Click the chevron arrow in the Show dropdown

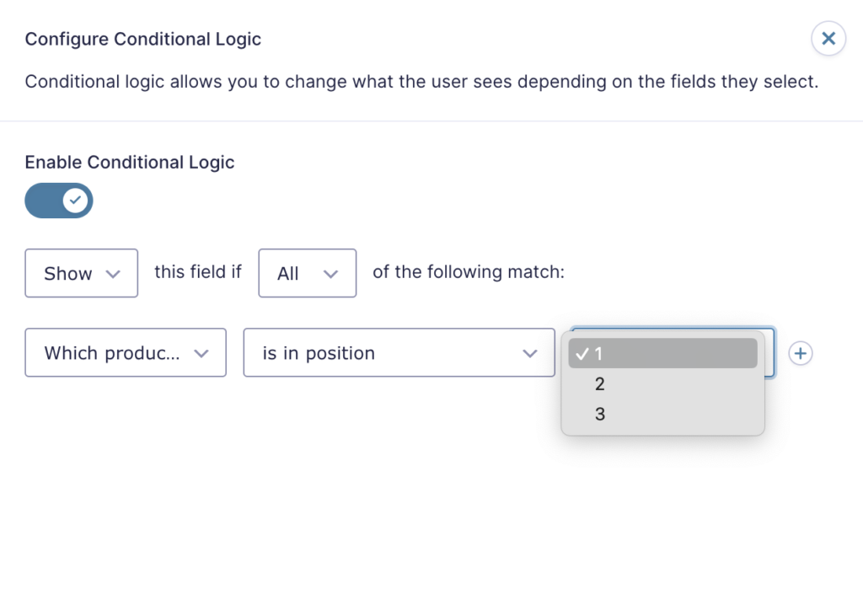[x=114, y=274]
